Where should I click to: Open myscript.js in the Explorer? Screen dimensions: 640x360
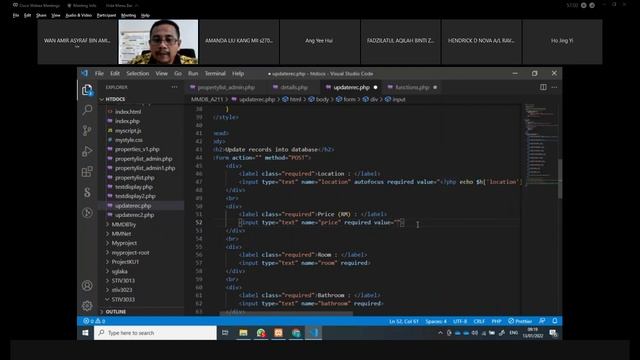point(128,131)
